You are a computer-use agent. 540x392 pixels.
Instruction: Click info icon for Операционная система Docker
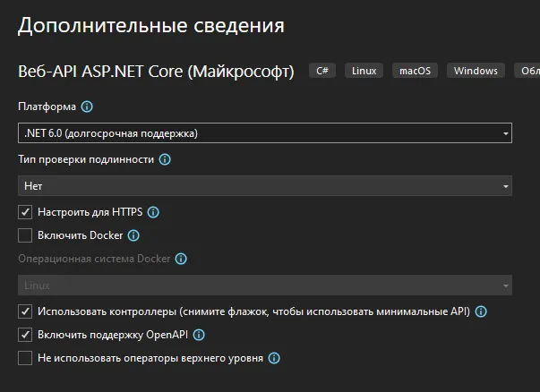pyautogui.click(x=181, y=259)
